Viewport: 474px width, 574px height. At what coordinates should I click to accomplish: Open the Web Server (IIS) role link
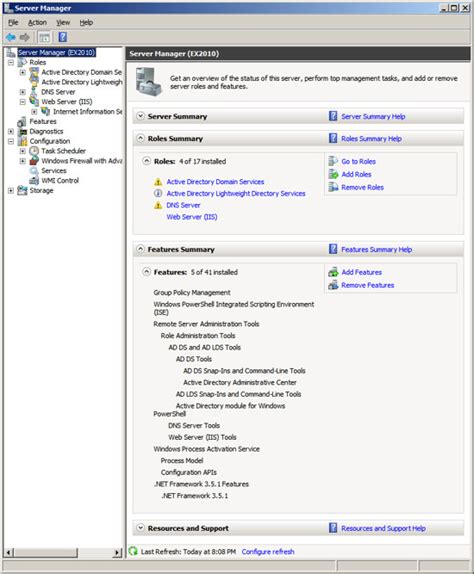(x=192, y=217)
